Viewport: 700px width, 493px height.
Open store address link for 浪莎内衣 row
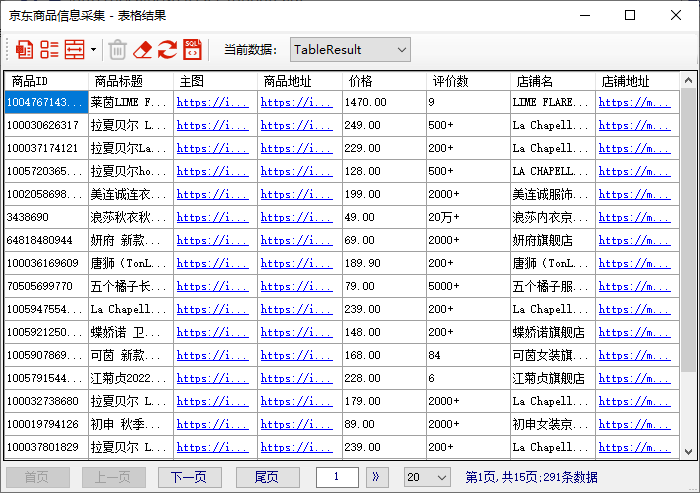pyautogui.click(x=634, y=217)
